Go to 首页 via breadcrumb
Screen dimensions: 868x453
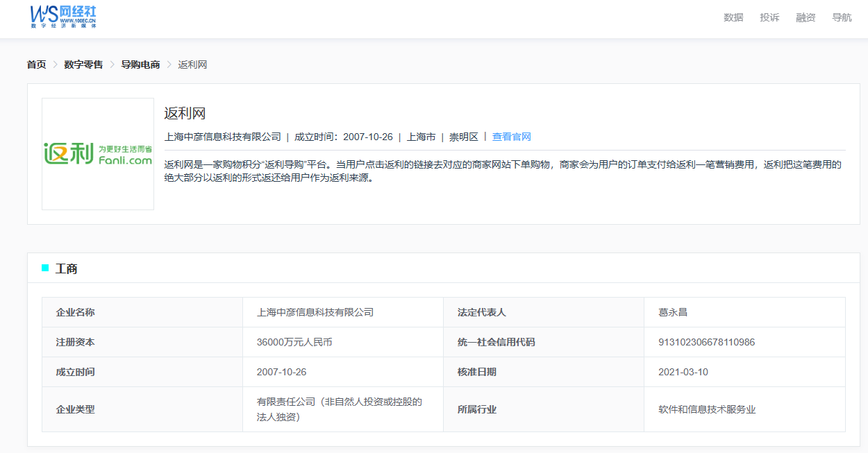(36, 65)
